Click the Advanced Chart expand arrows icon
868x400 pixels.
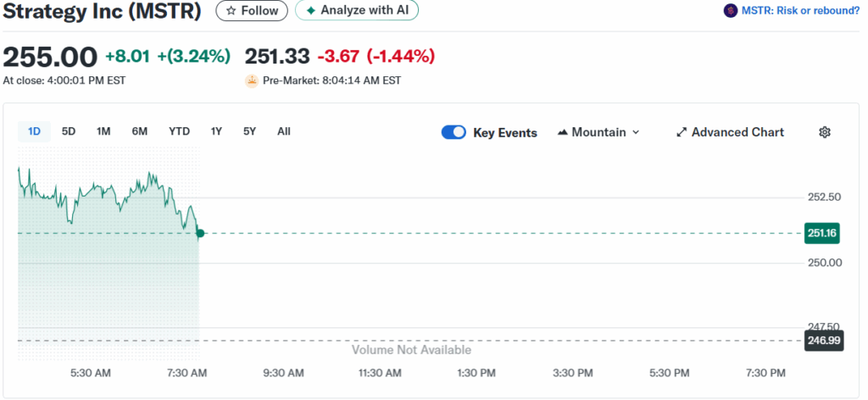pyautogui.click(x=682, y=132)
